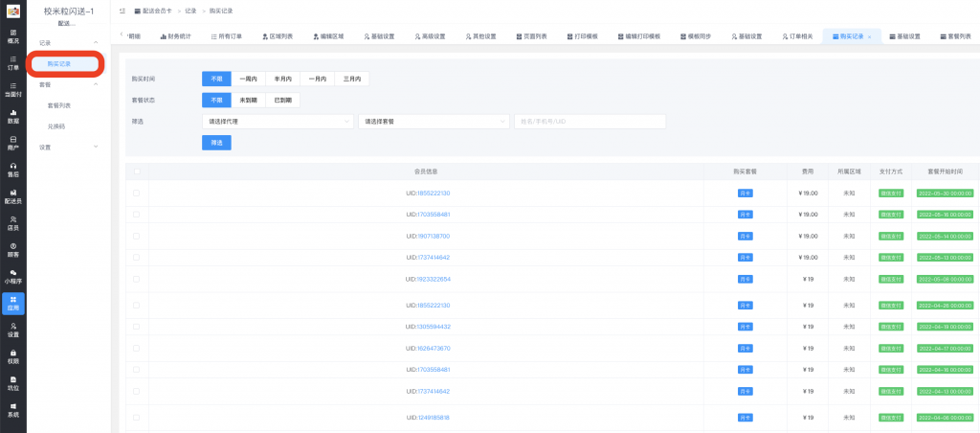Viewport: 980px width, 433px height.
Task: Check the row checkbox for UID 1907138700
Action: pos(137,236)
